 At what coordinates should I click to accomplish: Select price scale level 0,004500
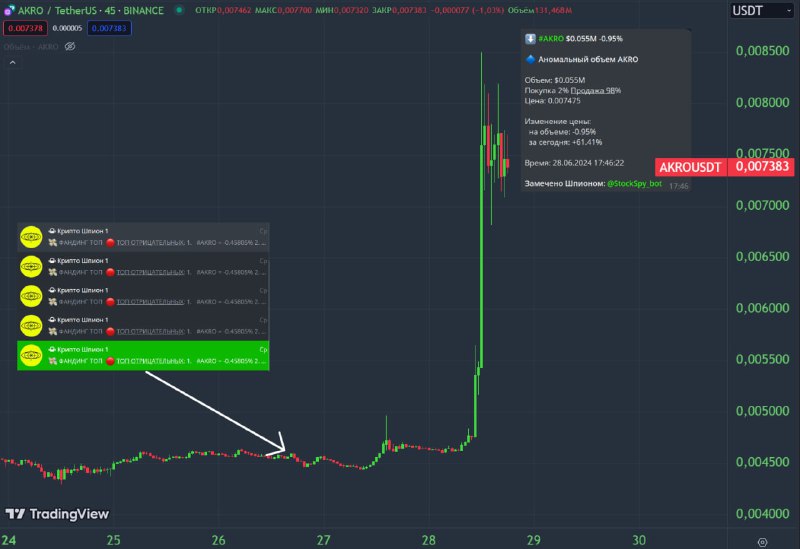click(762, 462)
